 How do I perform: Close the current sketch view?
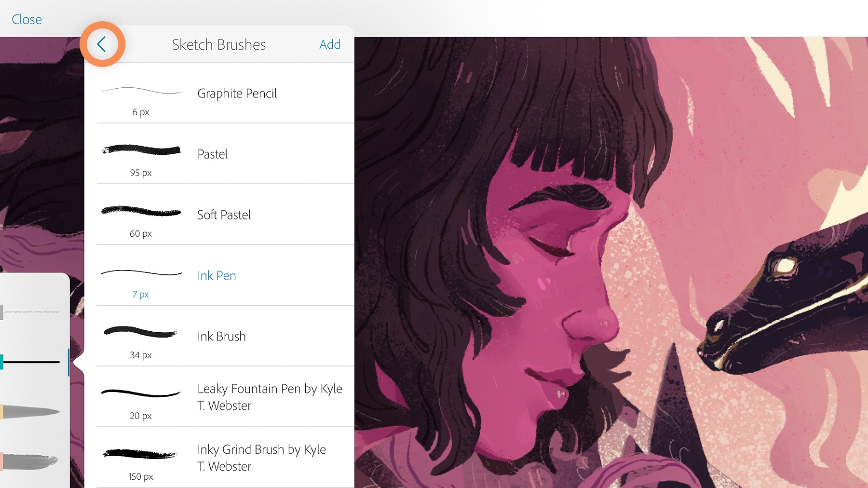(27, 19)
